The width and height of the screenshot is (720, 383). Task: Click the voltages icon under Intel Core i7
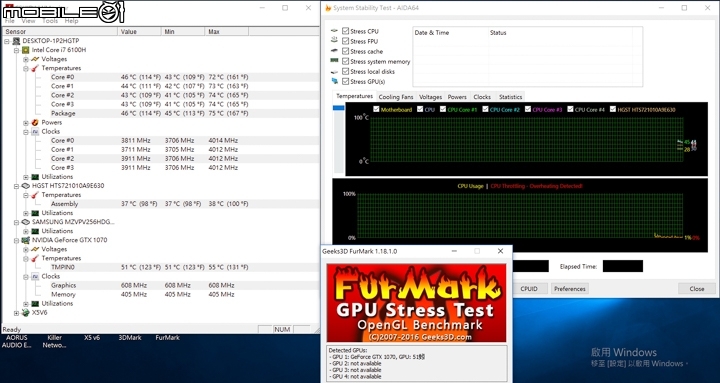35,59
